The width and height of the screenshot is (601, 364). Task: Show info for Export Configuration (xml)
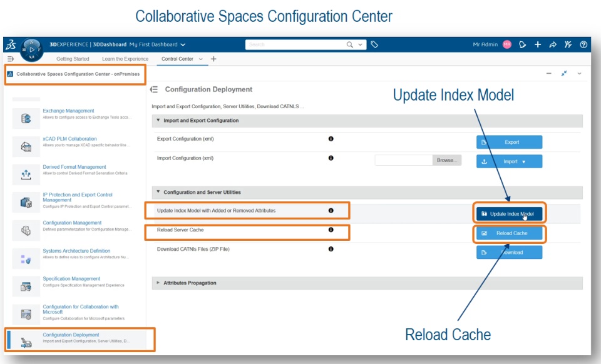pyautogui.click(x=331, y=139)
